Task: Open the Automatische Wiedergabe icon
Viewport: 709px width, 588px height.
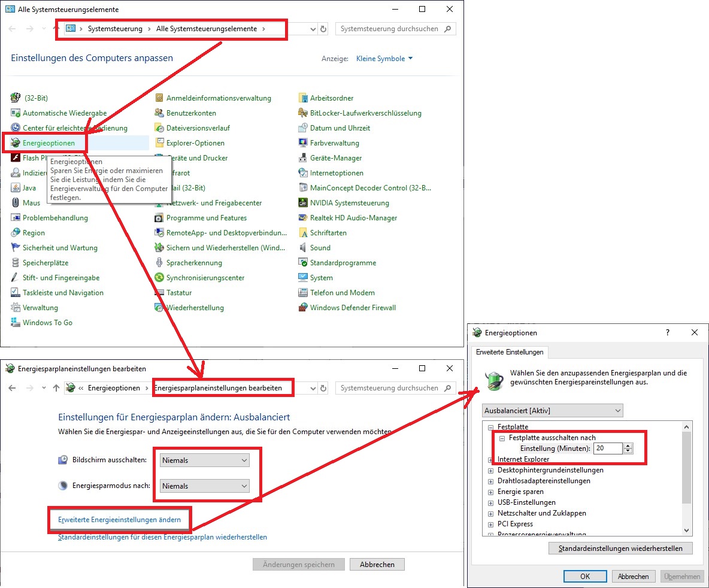Action: [x=16, y=113]
